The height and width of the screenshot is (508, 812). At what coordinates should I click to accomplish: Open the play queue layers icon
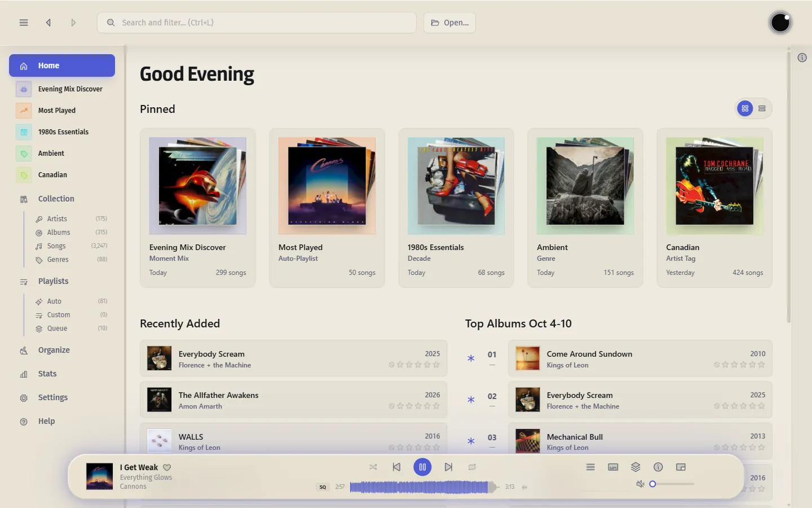636,467
